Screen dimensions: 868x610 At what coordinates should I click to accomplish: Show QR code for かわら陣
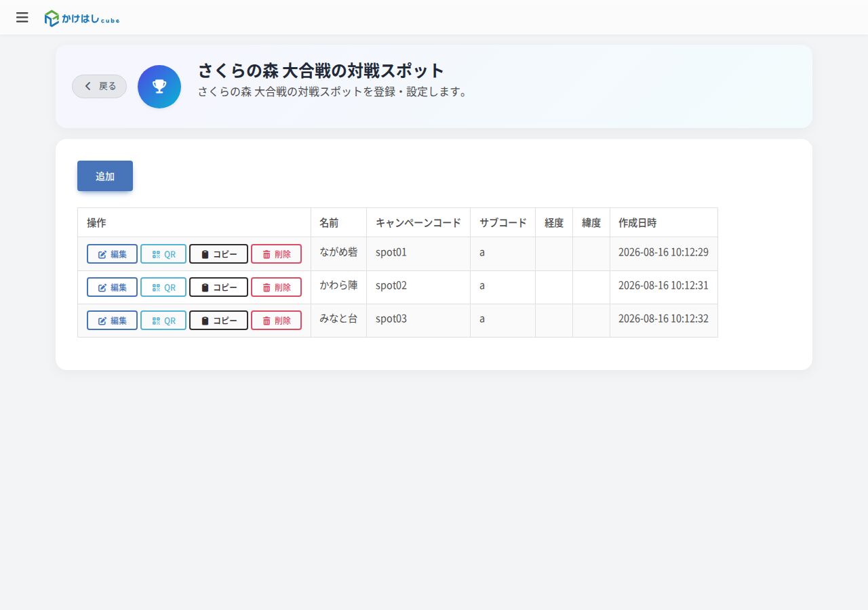pos(163,287)
